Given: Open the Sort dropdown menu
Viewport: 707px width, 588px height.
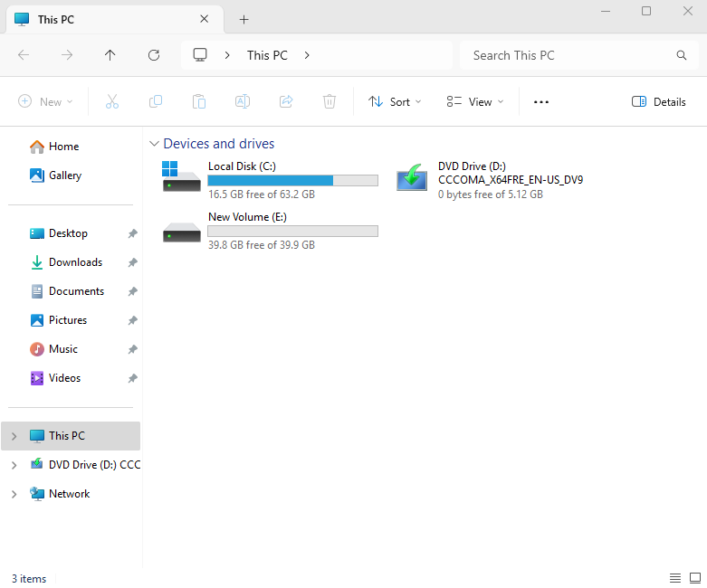Looking at the screenshot, I should pyautogui.click(x=395, y=102).
